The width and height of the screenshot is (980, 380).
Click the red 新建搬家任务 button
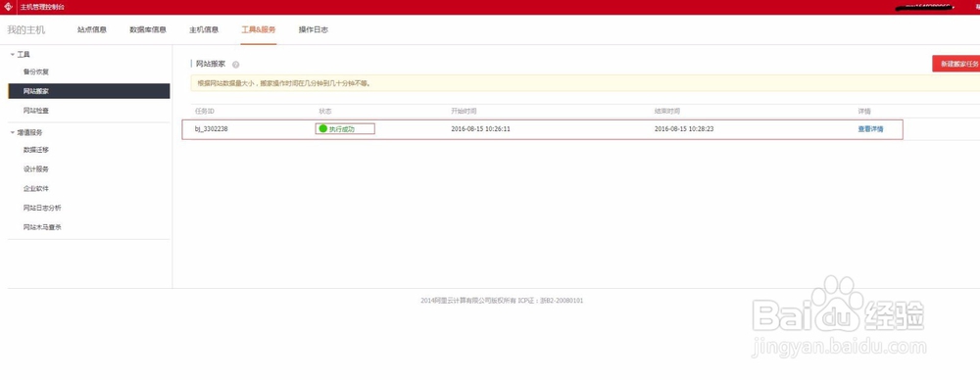tap(956, 64)
